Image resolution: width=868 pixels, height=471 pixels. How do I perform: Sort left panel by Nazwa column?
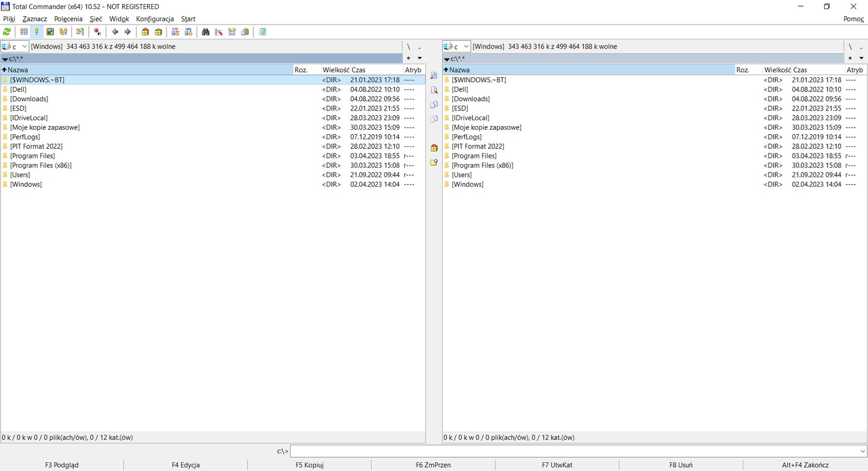147,70
